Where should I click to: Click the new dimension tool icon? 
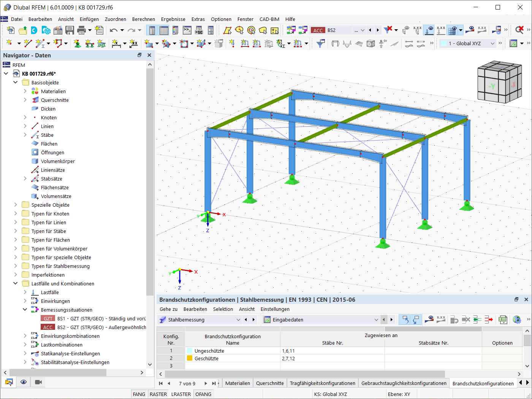coord(116,44)
